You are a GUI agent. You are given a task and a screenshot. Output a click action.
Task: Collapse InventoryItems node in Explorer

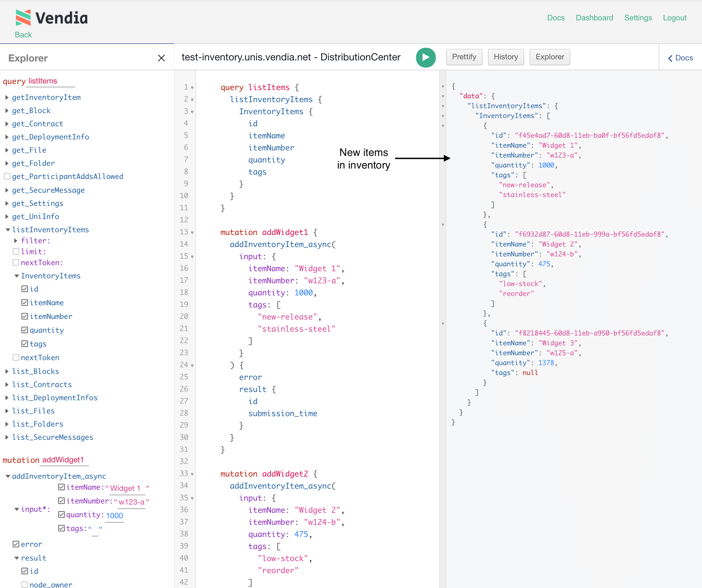pos(16,276)
